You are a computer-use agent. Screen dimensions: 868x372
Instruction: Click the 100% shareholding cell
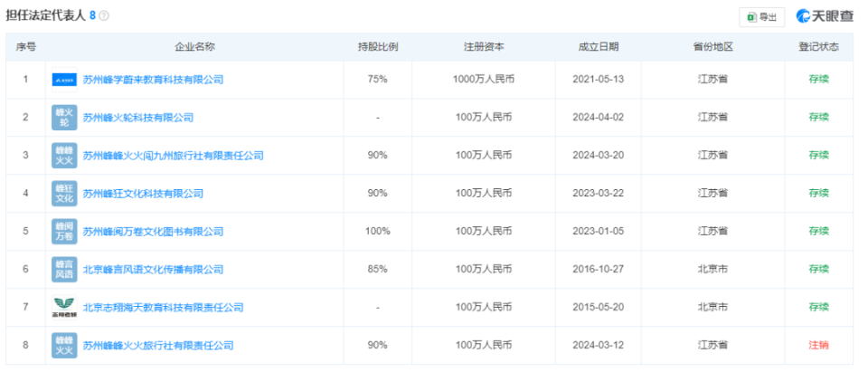coord(378,231)
